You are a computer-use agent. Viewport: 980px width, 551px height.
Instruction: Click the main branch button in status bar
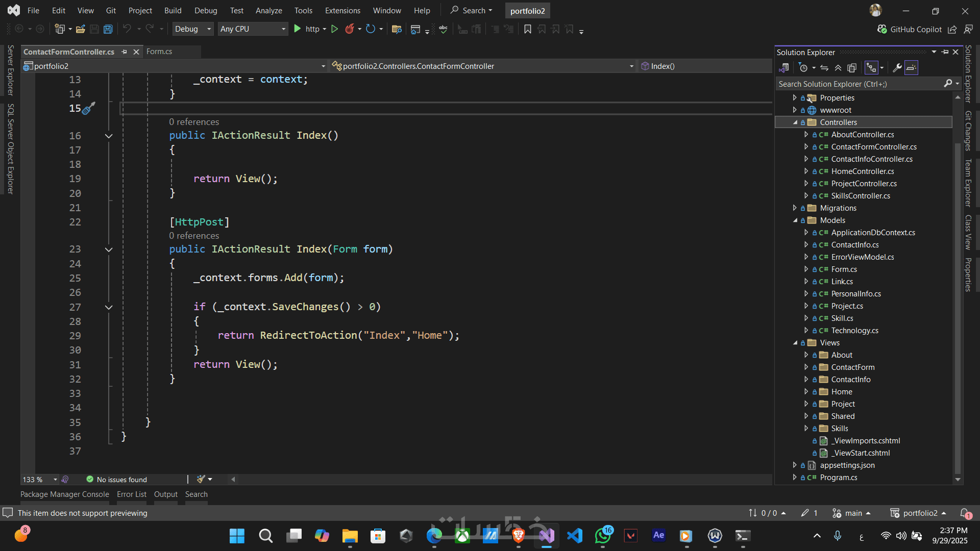click(851, 513)
